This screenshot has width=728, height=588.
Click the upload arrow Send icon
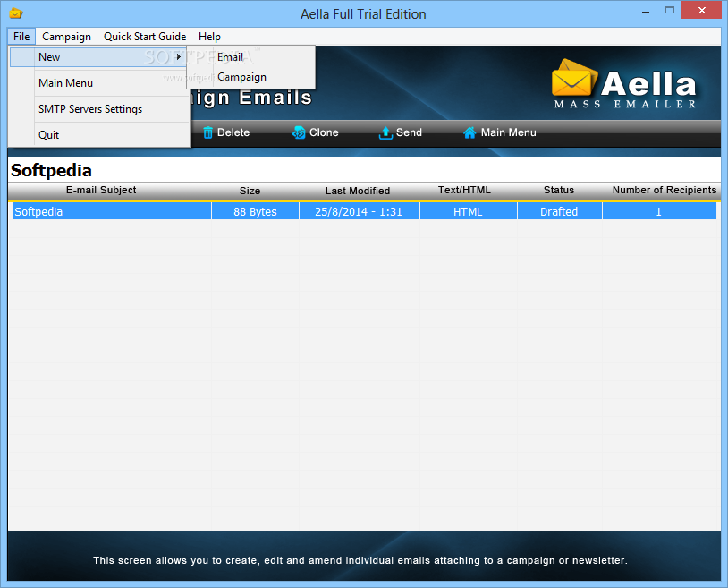(385, 132)
